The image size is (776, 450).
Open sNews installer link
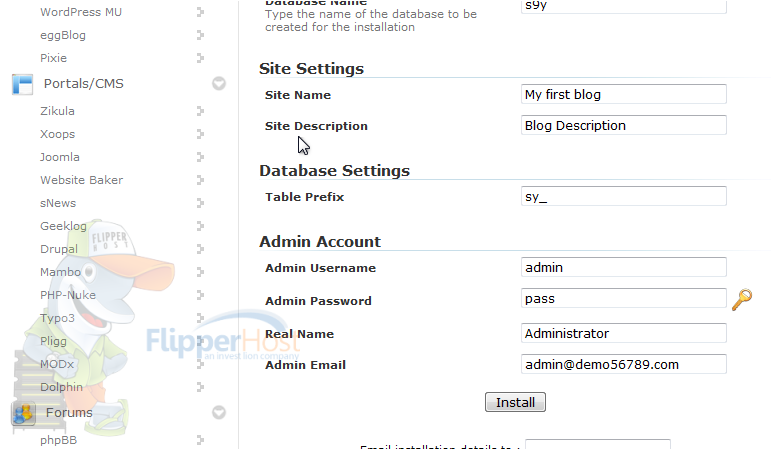tap(58, 203)
